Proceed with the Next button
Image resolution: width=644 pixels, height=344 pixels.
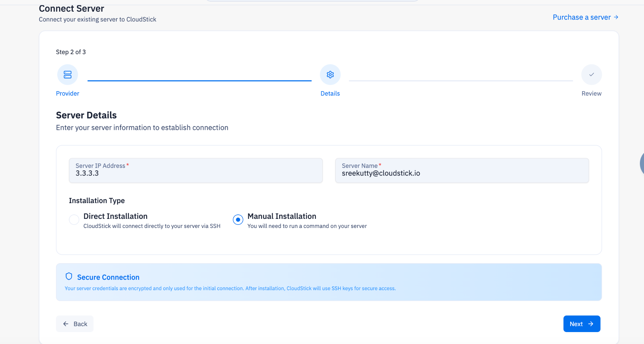point(582,324)
